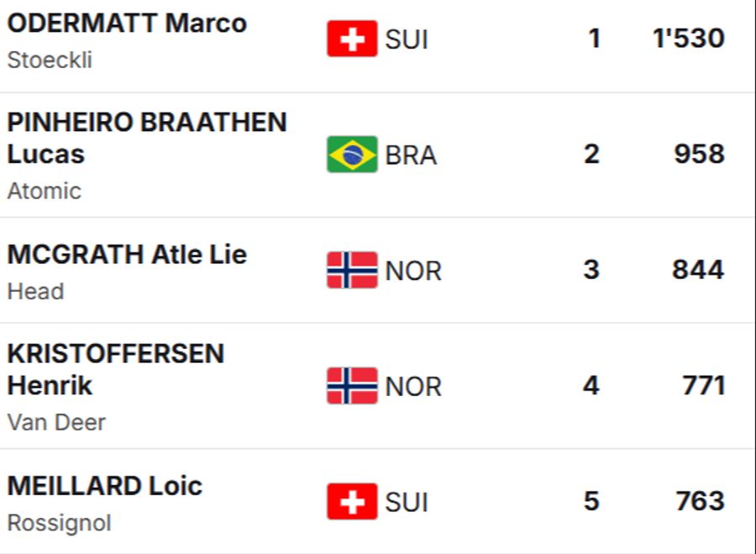Viewport: 756px width, 554px height.
Task: Click the Swiss flag beside Odermatt
Action: click(x=352, y=39)
